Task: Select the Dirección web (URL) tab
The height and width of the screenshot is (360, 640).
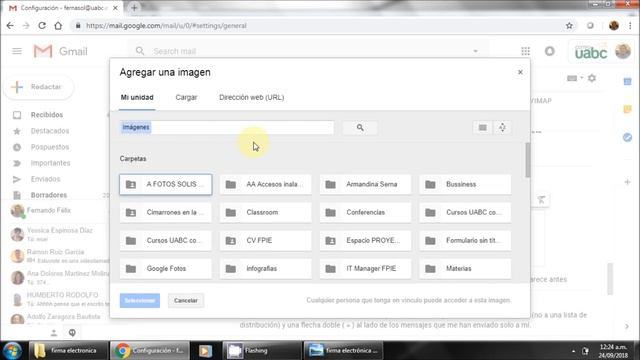Action: coord(251,97)
